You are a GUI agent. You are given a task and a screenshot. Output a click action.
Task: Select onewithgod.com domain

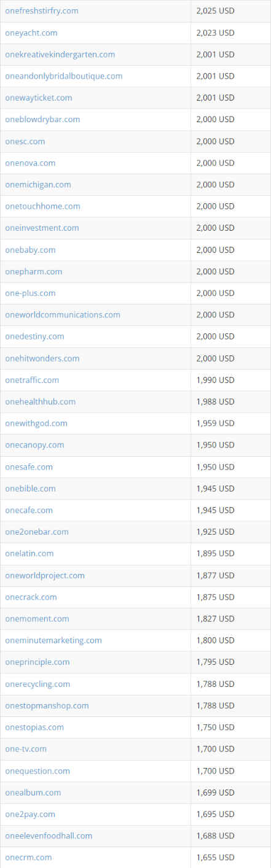pos(36,423)
